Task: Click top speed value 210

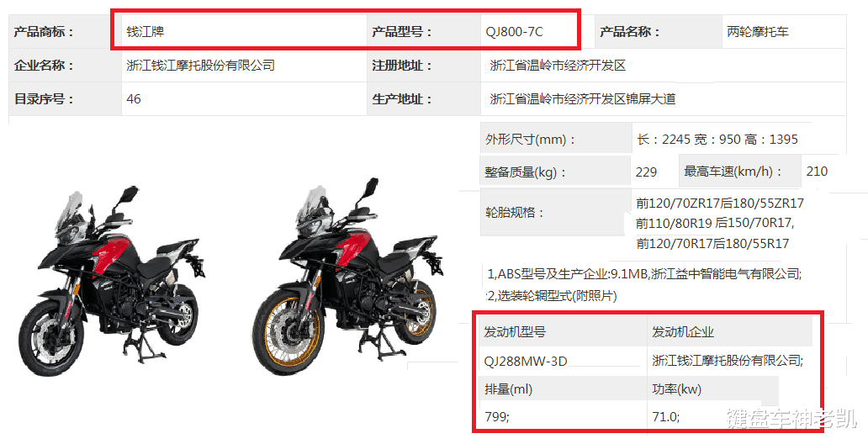Action: click(817, 171)
